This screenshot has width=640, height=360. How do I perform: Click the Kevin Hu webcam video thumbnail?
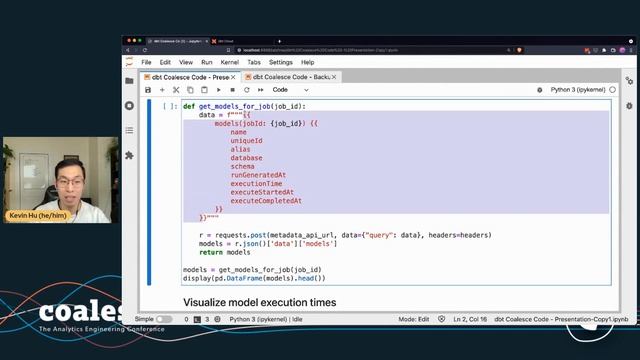pos(61,180)
